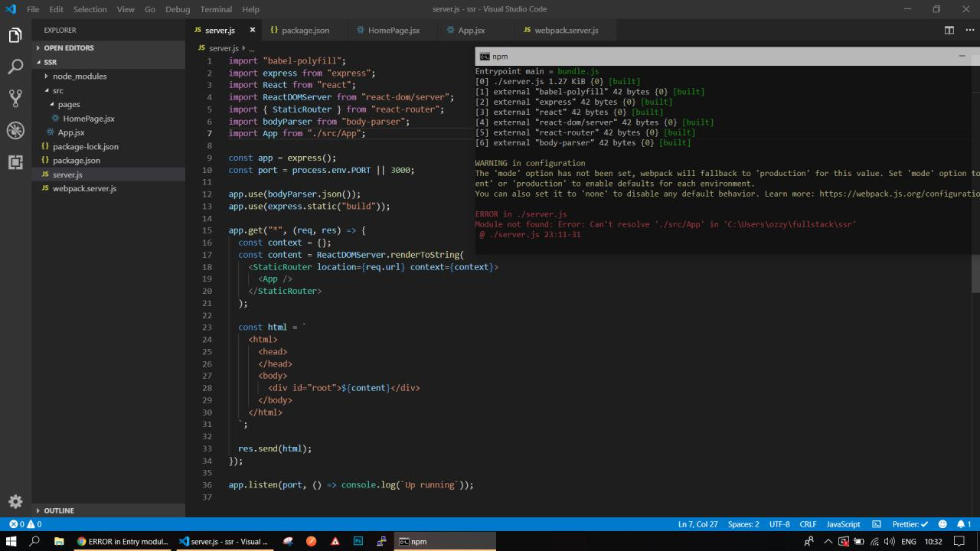980x551 pixels.
Task: Open the File menu
Action: coord(33,9)
